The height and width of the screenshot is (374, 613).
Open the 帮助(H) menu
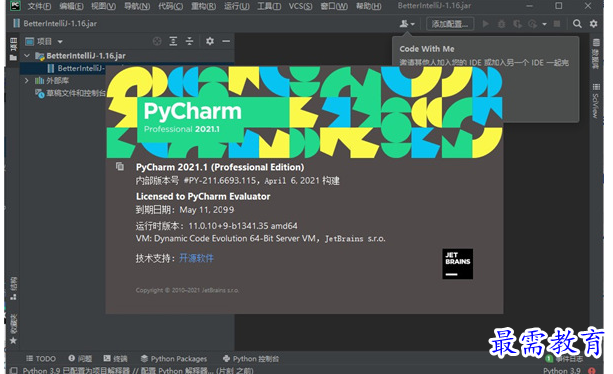point(368,6)
